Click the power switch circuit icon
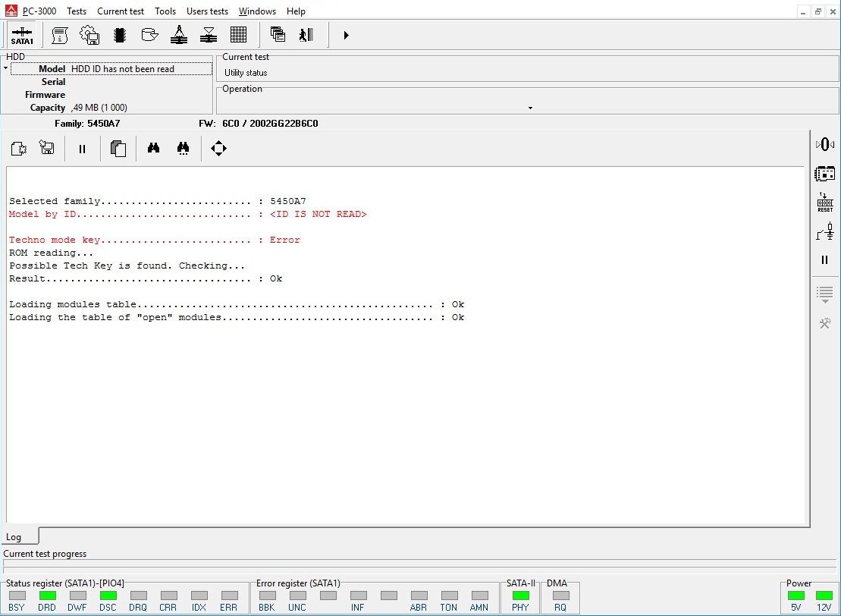 coord(825,231)
